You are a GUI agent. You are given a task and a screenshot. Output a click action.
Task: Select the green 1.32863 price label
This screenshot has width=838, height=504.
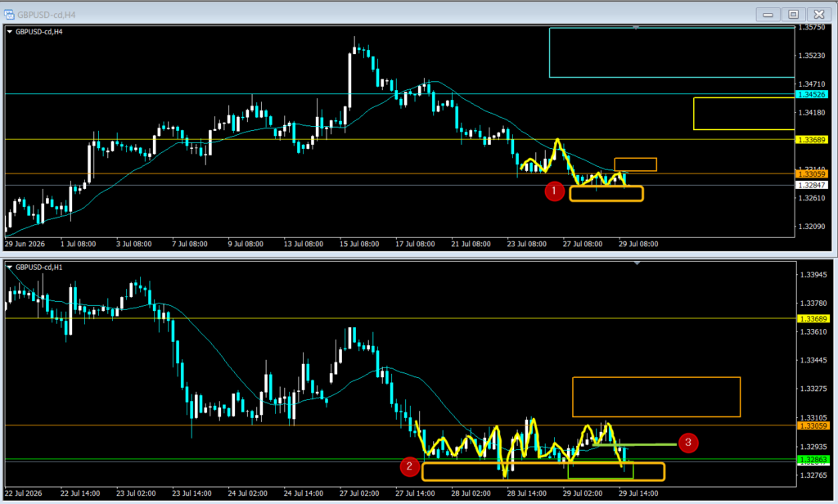point(813,460)
